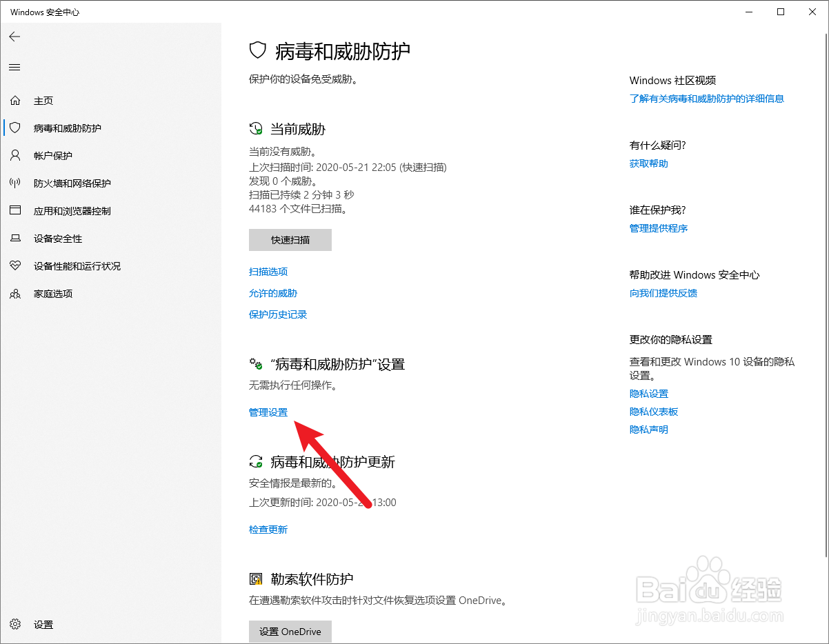Click the 设置 OneDrive button
This screenshot has height=644, width=829.
[290, 632]
